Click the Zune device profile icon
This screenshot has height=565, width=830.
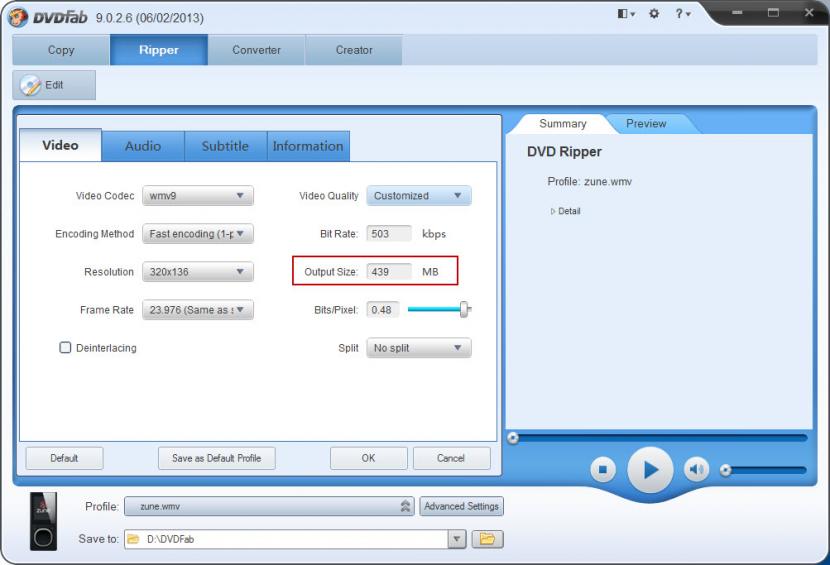pyautogui.click(x=43, y=522)
